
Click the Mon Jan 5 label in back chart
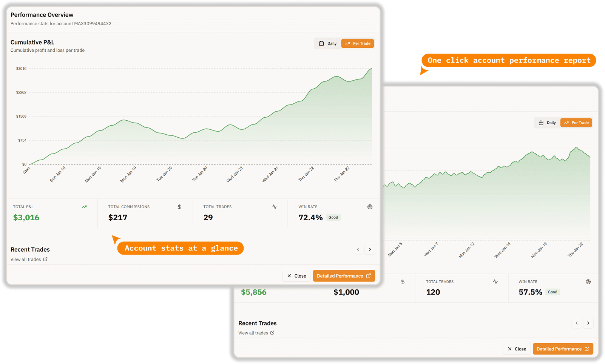click(x=395, y=249)
